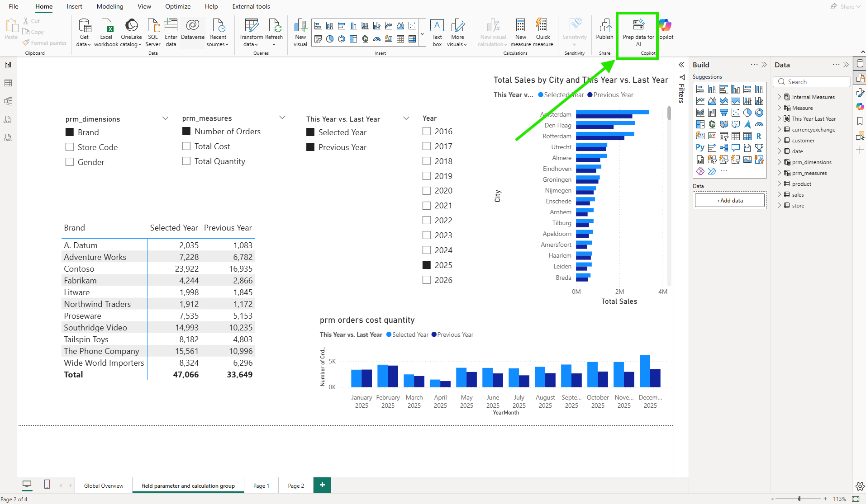Collapse the Build pane with double chevron

tap(764, 65)
